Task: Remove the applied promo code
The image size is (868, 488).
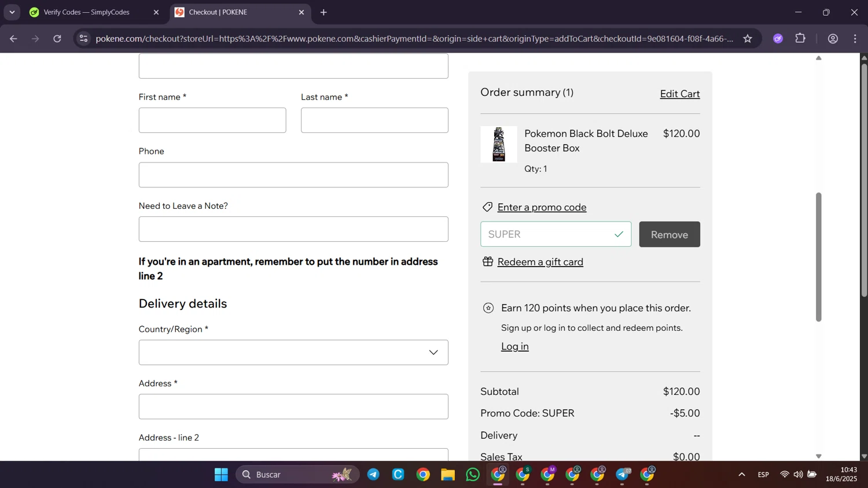Action: (670, 234)
